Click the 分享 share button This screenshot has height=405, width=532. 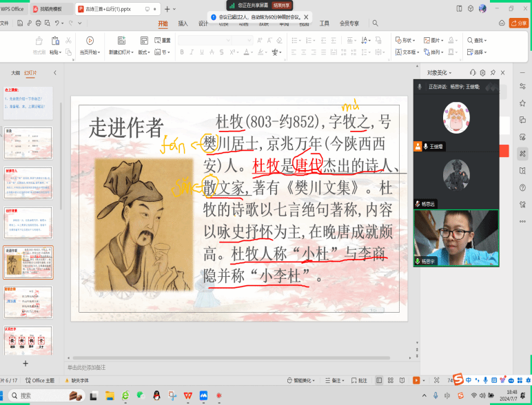click(x=518, y=23)
